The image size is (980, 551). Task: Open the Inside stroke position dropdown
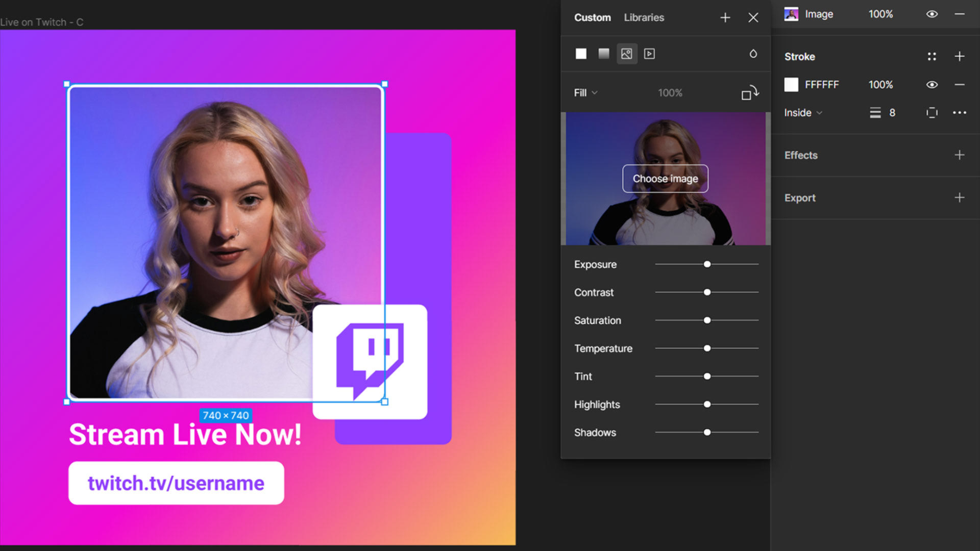point(803,113)
